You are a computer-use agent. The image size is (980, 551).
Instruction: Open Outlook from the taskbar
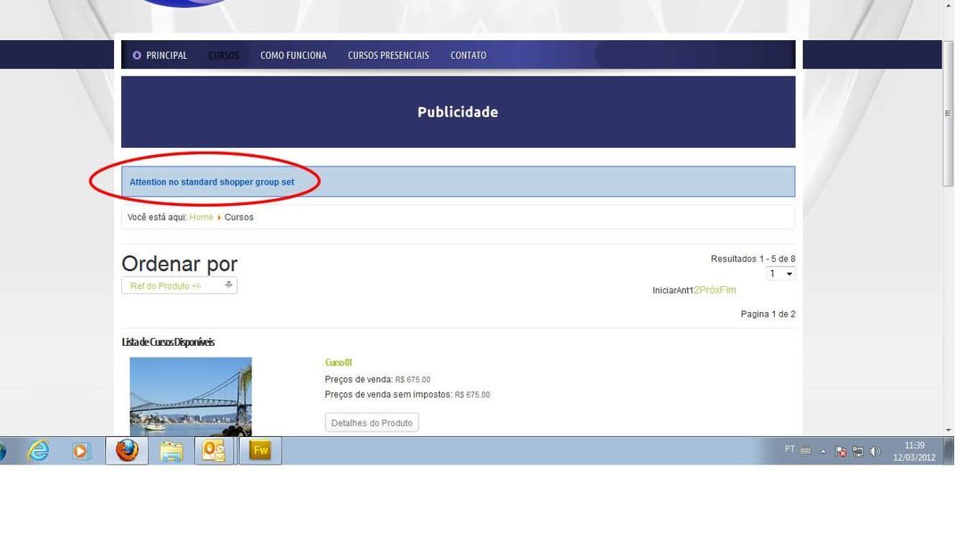click(215, 450)
